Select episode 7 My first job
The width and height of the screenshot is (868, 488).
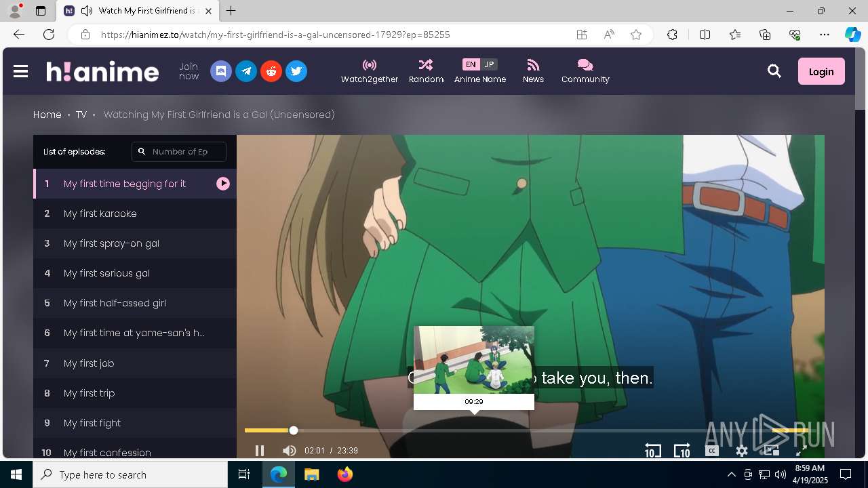(135, 363)
